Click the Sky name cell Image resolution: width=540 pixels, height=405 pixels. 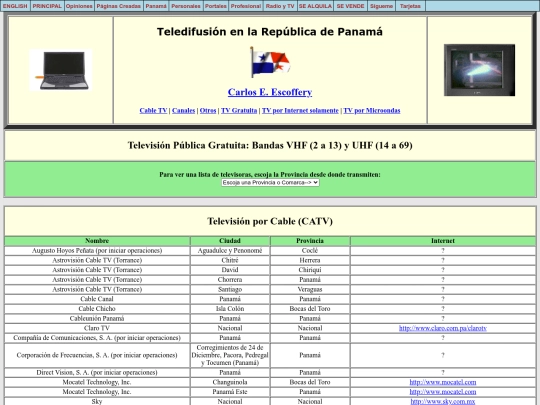point(97,401)
